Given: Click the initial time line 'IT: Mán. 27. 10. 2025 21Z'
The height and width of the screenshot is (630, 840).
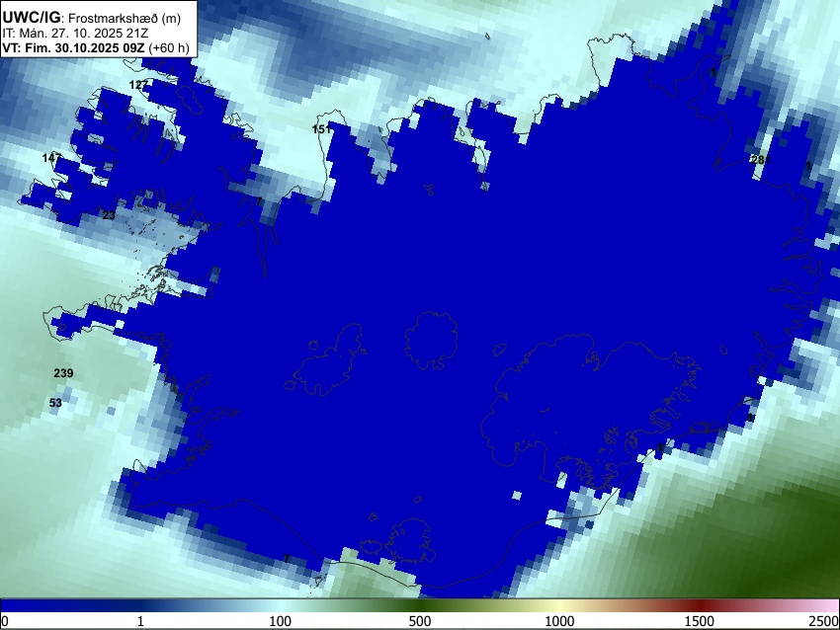Looking at the screenshot, I should click(x=75, y=34).
